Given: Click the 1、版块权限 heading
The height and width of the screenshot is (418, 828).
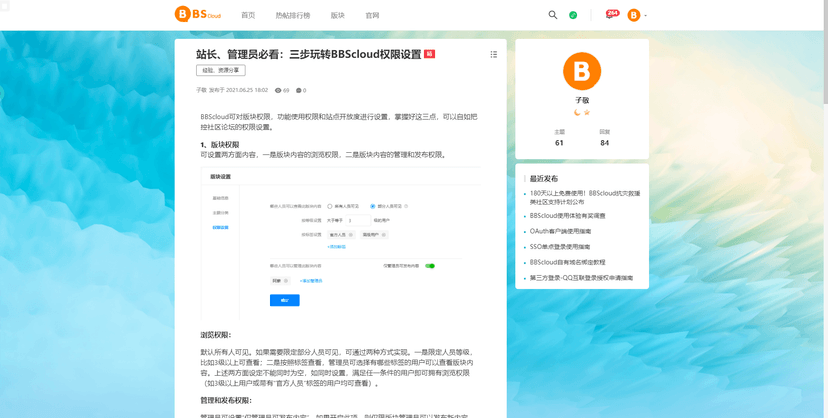Looking at the screenshot, I should pyautogui.click(x=220, y=145).
